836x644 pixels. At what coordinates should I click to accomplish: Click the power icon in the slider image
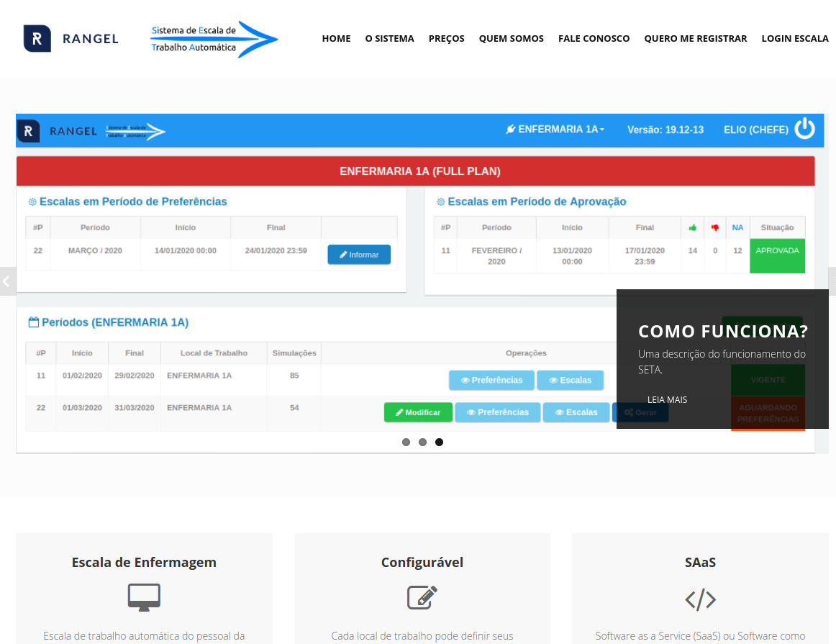pyautogui.click(x=804, y=129)
